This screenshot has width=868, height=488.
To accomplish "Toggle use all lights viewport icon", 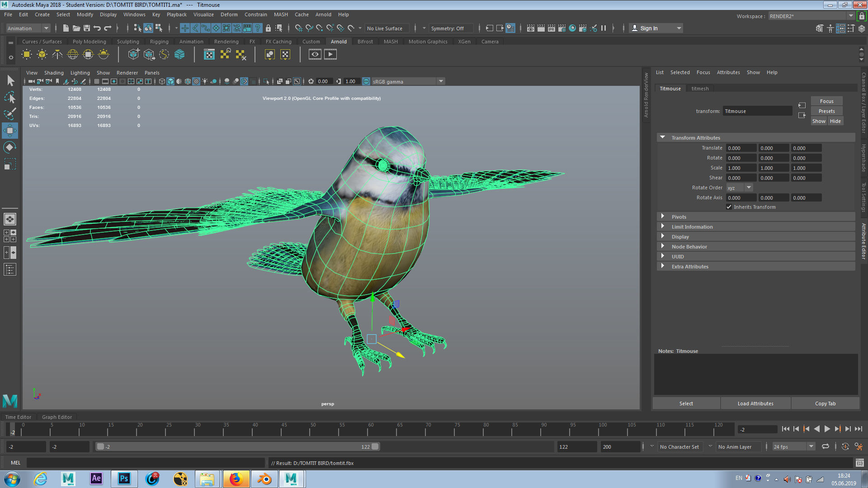I will point(205,81).
